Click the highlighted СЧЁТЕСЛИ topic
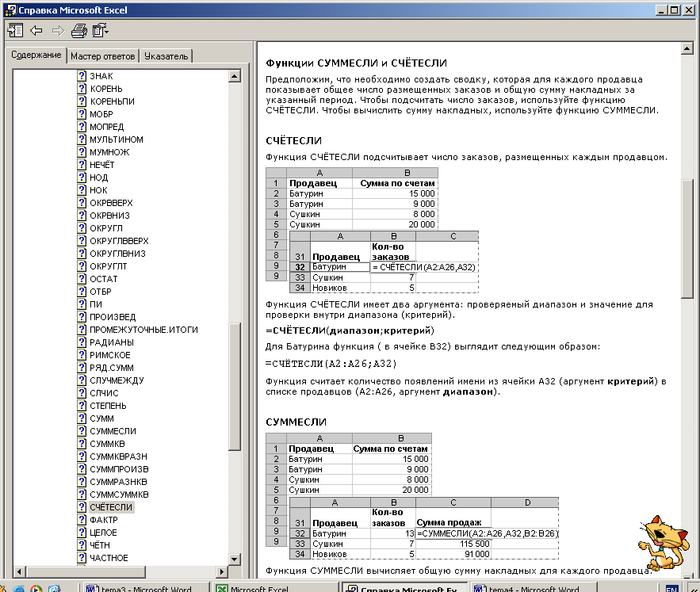Image resolution: width=700 pixels, height=592 pixels. (111, 507)
